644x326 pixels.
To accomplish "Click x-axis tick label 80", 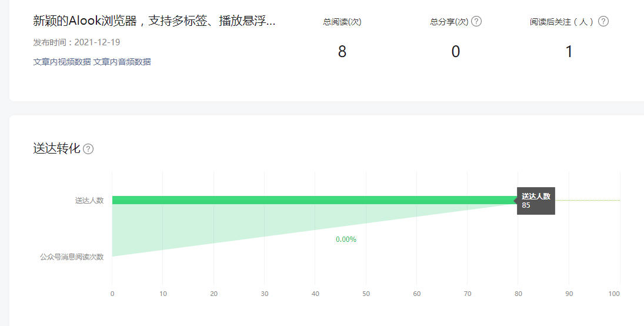I will coord(518,294).
